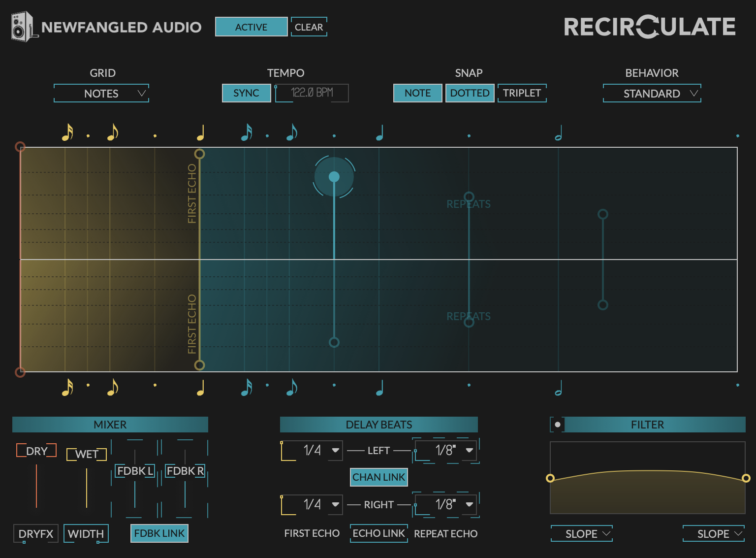Click the Delay Beats section header
756x558 pixels.
coord(379,425)
